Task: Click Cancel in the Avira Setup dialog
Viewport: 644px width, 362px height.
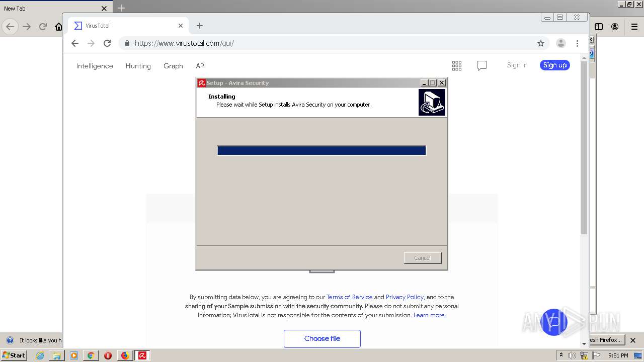Action: 423,258
